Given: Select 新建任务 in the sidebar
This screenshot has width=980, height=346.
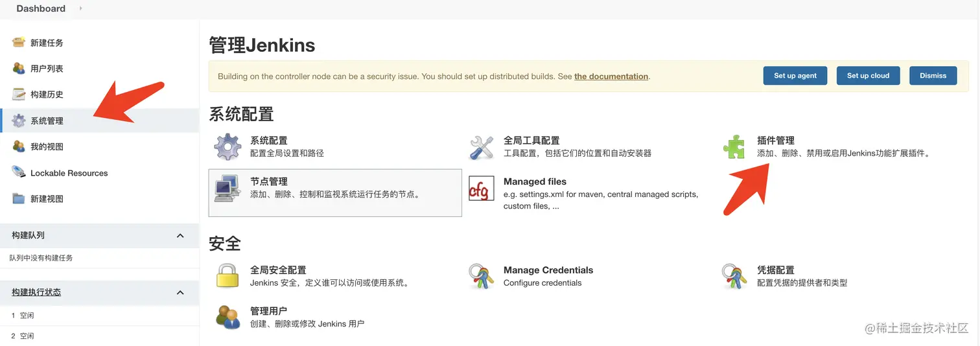Looking at the screenshot, I should click(x=47, y=43).
